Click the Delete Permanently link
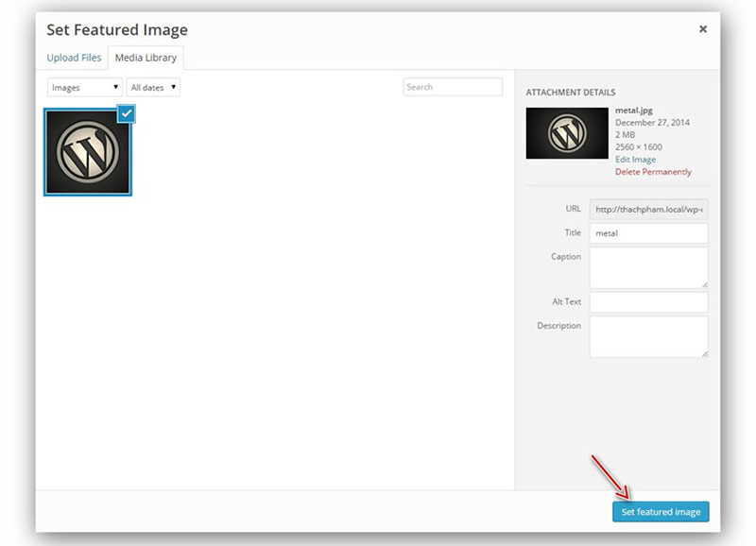Viewport: 756px width, 546px height. (653, 172)
